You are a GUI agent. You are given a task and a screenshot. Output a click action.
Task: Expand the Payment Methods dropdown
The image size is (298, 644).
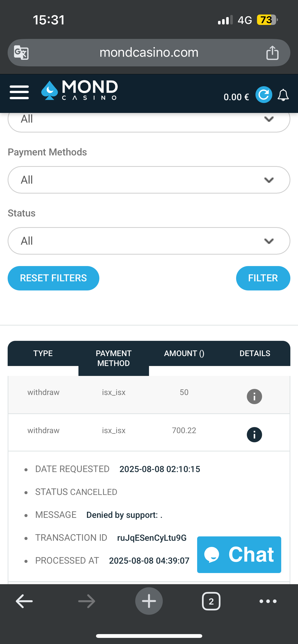(x=149, y=180)
